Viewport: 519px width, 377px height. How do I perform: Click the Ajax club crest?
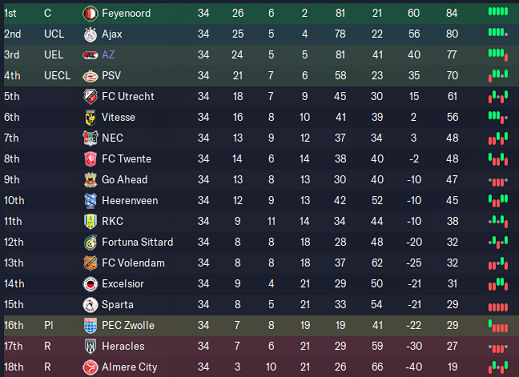coord(90,34)
